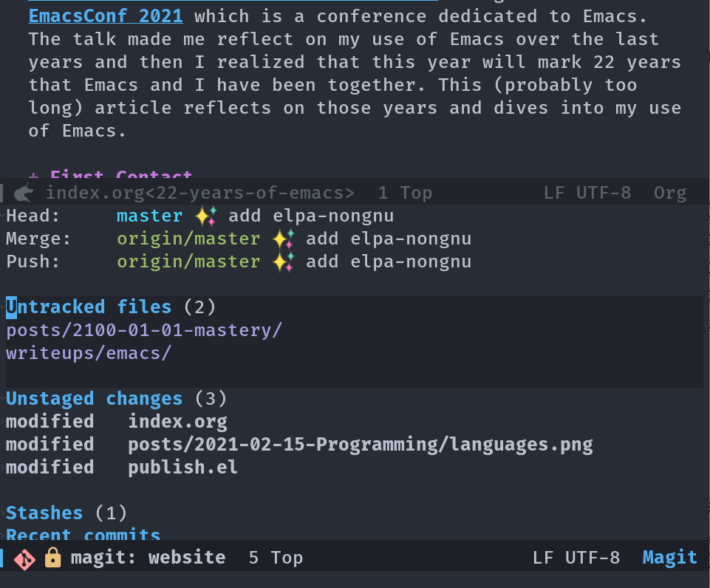This screenshot has height=588, width=710.
Task: Collapse the Untracked files section
Action: coord(89,307)
